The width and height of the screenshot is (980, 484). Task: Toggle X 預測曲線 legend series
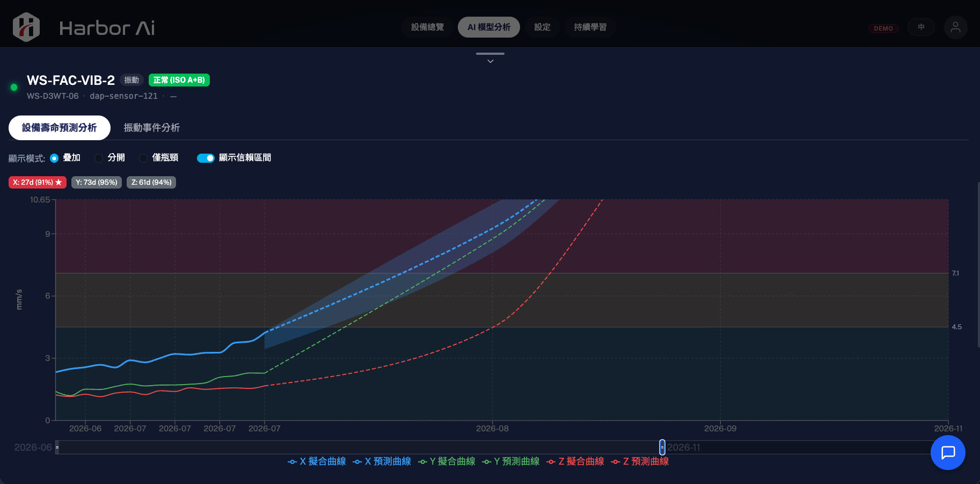382,461
